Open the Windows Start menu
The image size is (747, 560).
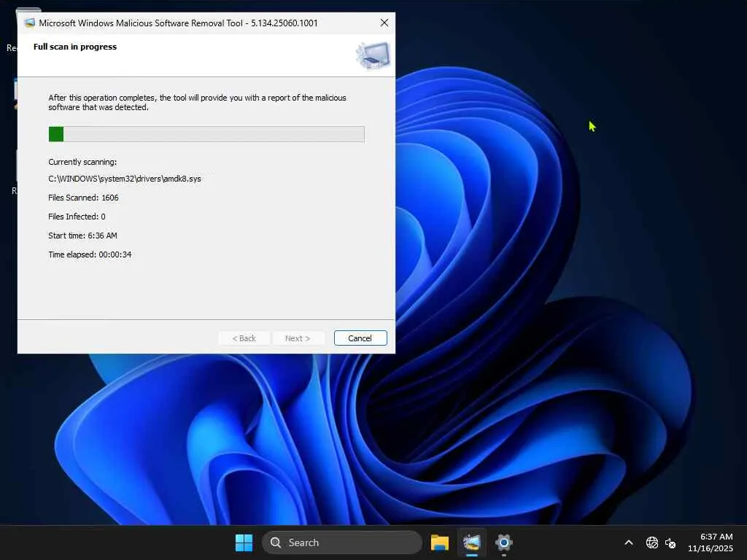point(244,542)
